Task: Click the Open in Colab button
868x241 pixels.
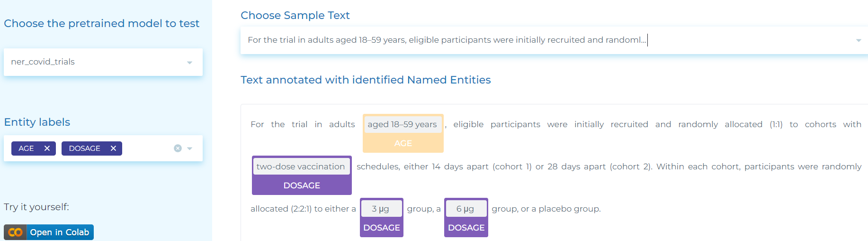Action: coord(59,232)
